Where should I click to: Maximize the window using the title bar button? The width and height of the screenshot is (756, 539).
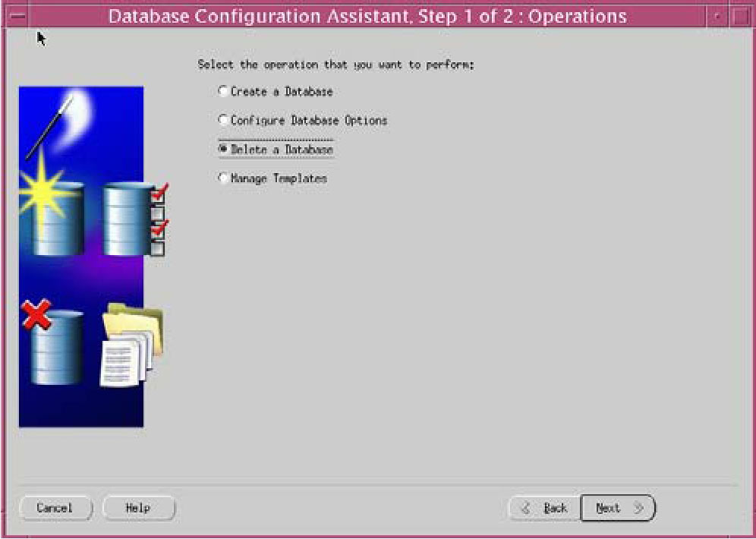[x=739, y=16]
